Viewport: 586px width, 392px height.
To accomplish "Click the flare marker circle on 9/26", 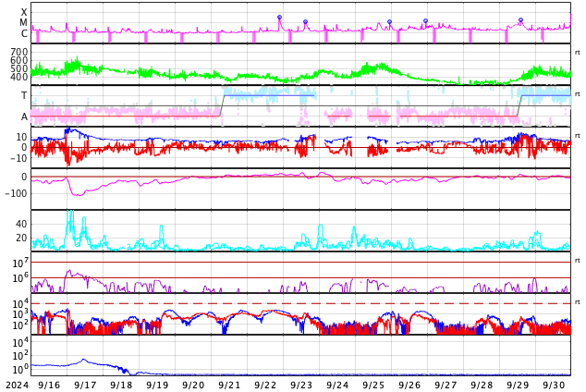I will tap(425, 21).
